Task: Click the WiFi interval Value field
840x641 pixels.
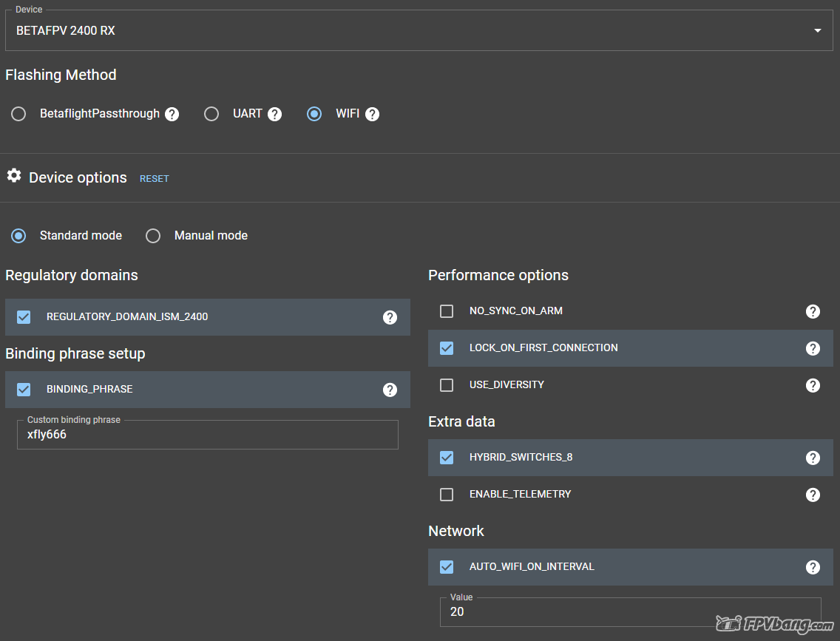Action: coord(631,611)
